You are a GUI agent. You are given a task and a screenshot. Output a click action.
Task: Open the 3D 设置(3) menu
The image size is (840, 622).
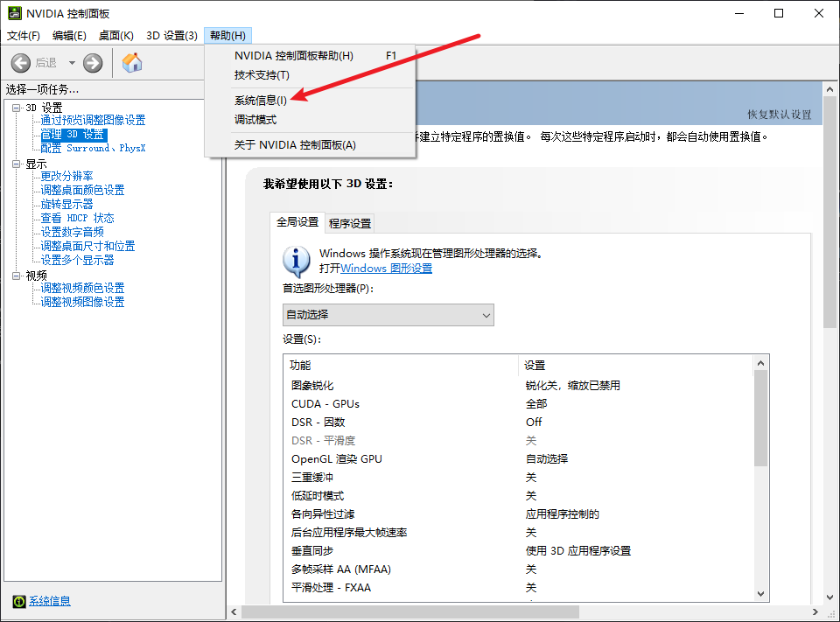tap(171, 35)
